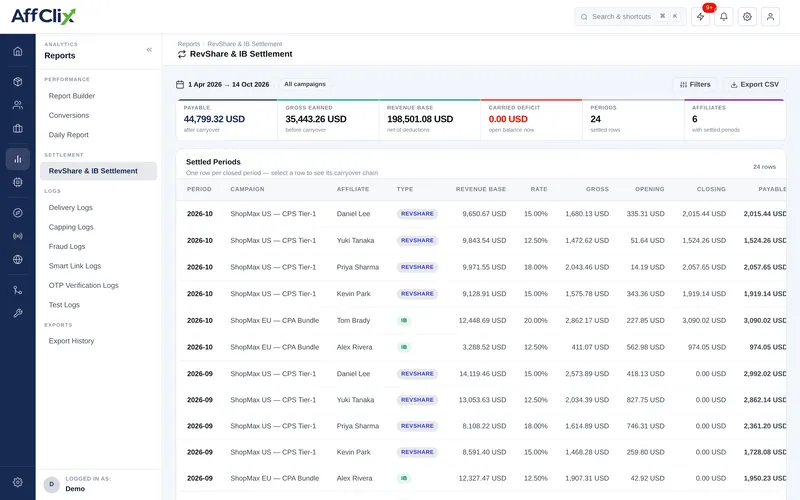Image resolution: width=800 pixels, height=500 pixels.
Task: Select RevShare & IB Settlement menu item
Action: pos(98,171)
